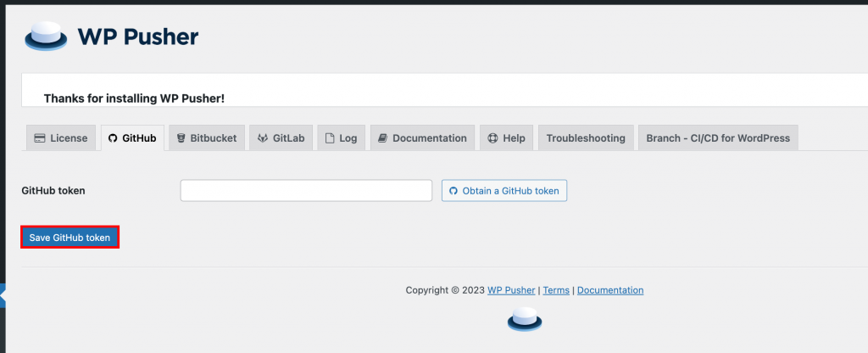Open the Documentation footer link
The height and width of the screenshot is (353, 868).
(x=610, y=290)
